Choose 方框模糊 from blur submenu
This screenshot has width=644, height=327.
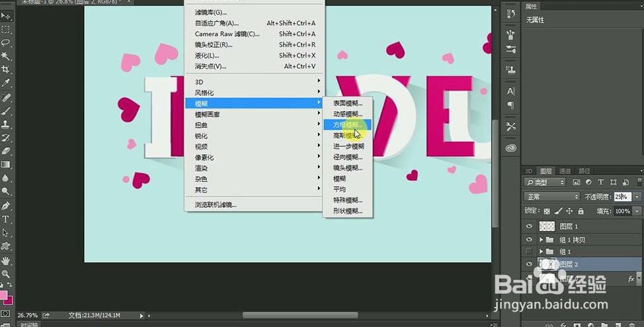(x=348, y=124)
